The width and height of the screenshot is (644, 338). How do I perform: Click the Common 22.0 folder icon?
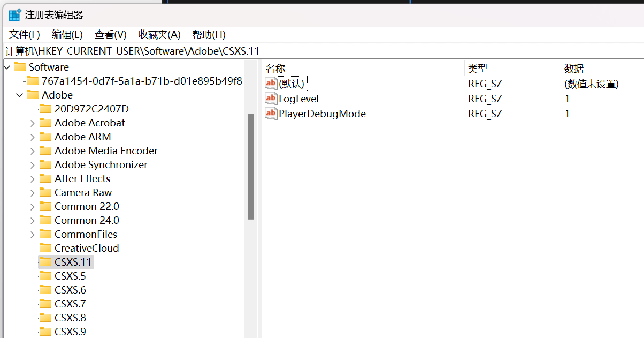point(45,206)
